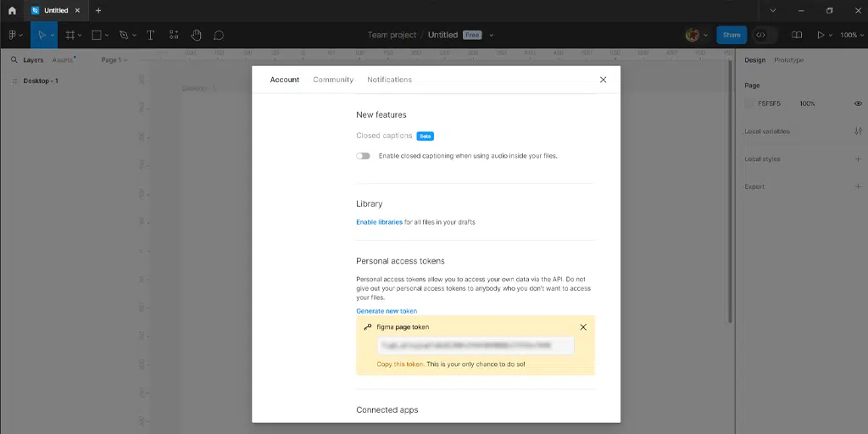
Task: Expand the Pen tools dropdown arrow
Action: [133, 35]
